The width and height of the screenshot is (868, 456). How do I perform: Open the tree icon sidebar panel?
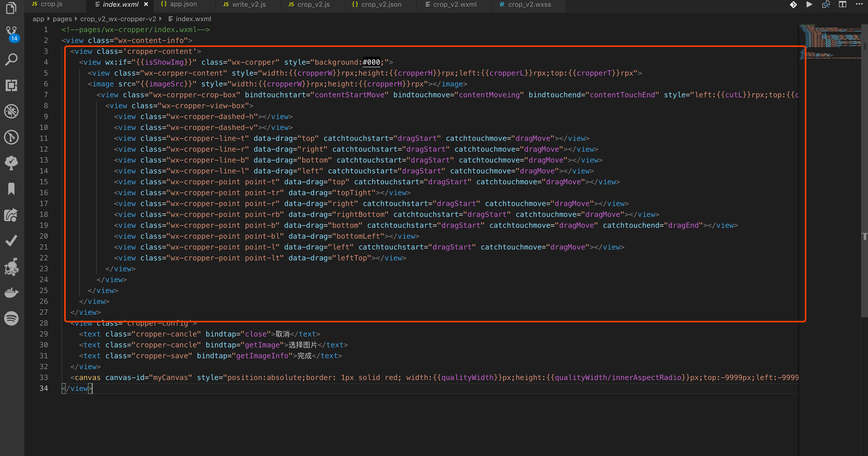11,163
